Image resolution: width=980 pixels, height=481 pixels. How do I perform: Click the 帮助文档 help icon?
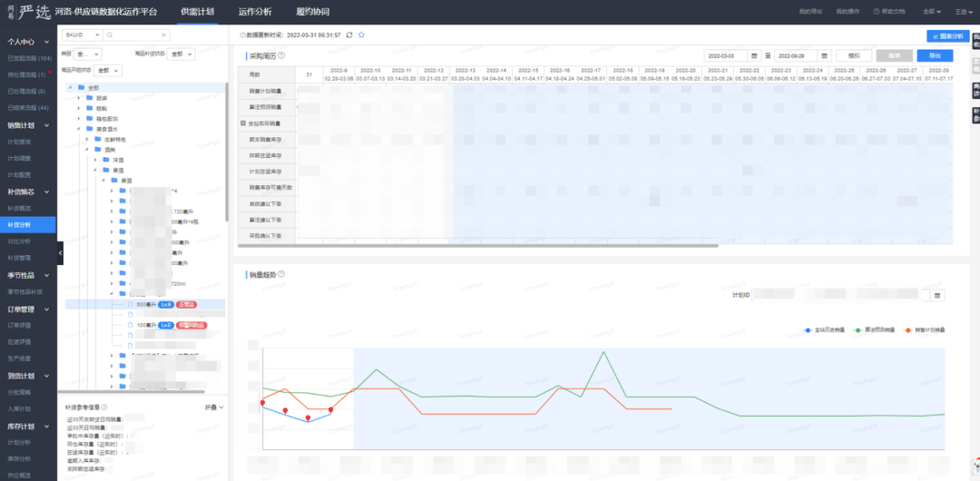(877, 12)
